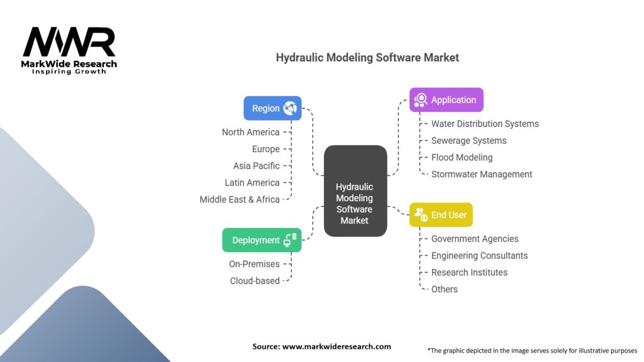Select the Deployment category box
This screenshot has width=644, height=362.
(x=262, y=240)
